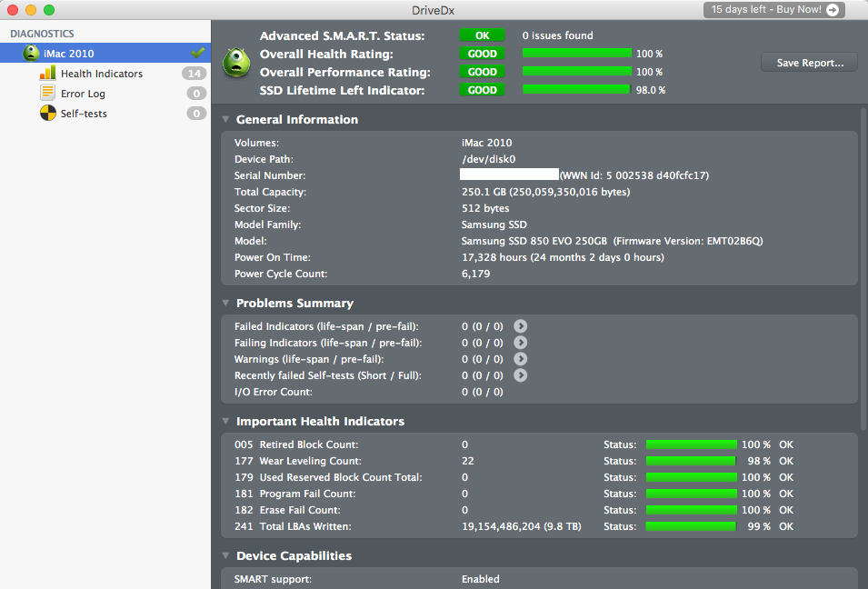Collapse the Device Capabilities section
868x589 pixels.
pyautogui.click(x=225, y=555)
